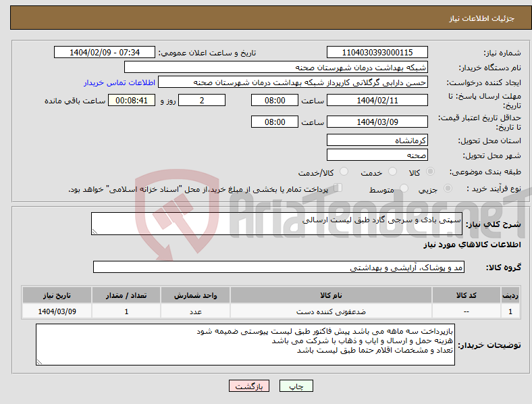The image size is (532, 404).
Task: Click the remaining time field 00:08:41
Action: pyautogui.click(x=132, y=101)
